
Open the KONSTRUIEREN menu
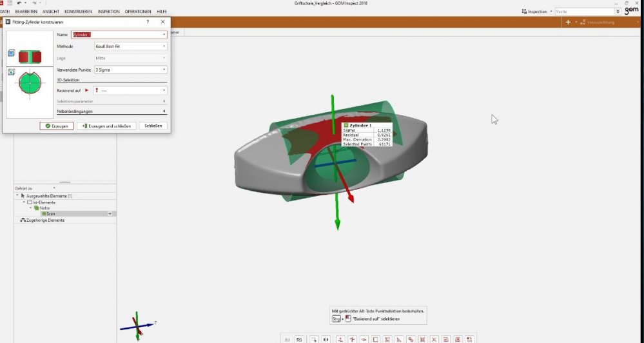coord(77,12)
